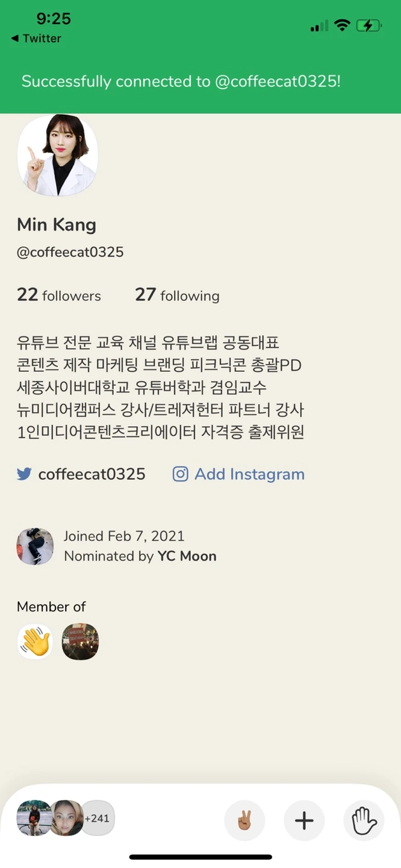Enlarge Min Kang's profile photo
The height and width of the screenshot is (868, 401).
pos(58,156)
